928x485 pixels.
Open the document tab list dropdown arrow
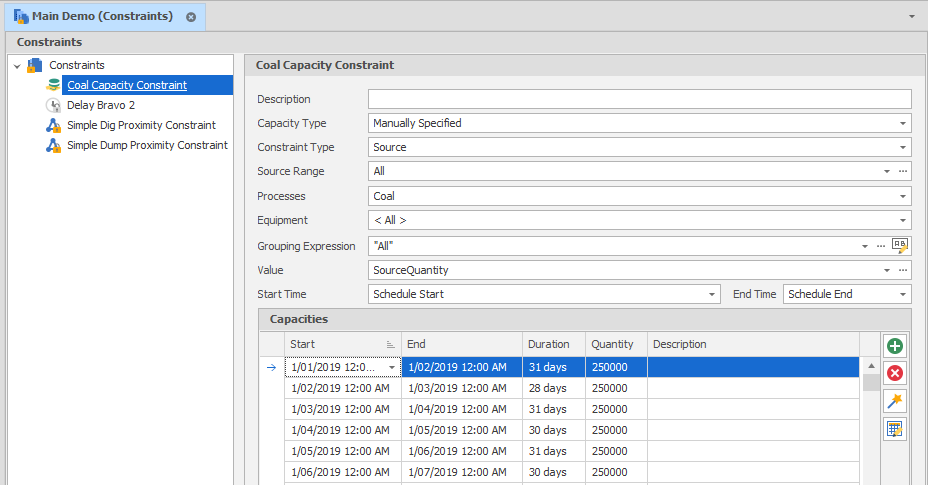click(x=911, y=17)
